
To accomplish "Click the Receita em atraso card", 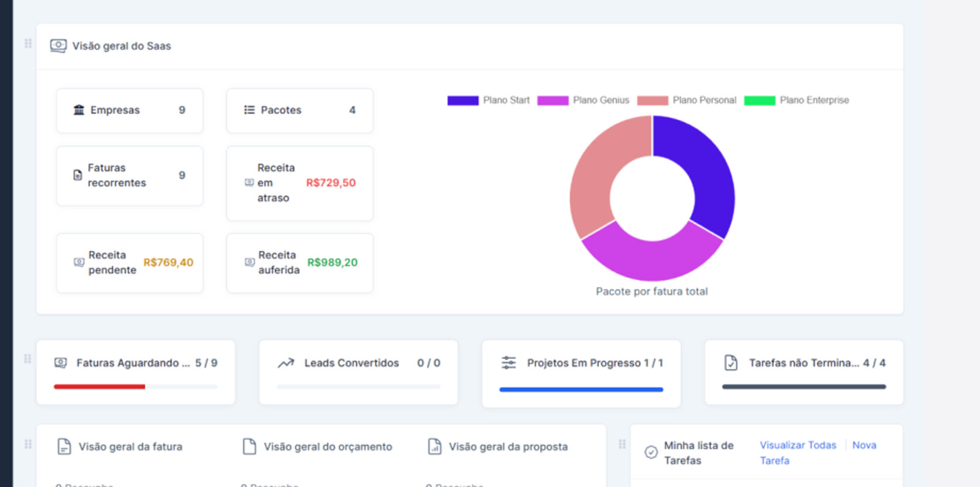I will 299,183.
